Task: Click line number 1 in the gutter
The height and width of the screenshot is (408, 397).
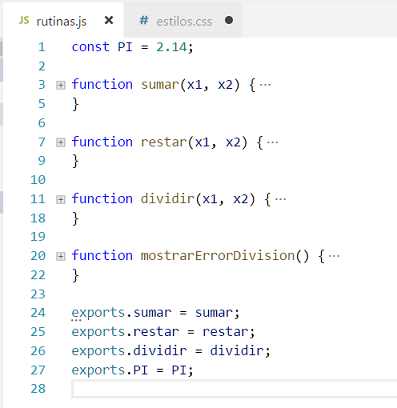Action: pyautogui.click(x=41, y=47)
